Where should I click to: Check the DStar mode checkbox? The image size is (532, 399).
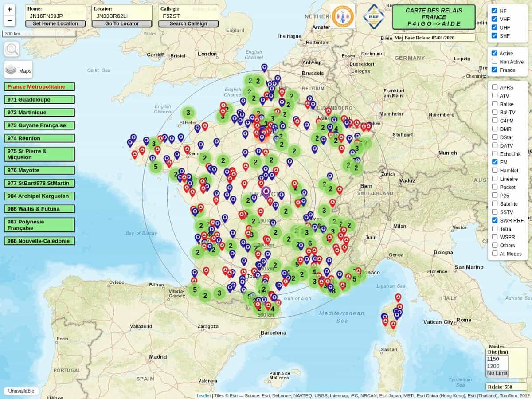(494, 137)
